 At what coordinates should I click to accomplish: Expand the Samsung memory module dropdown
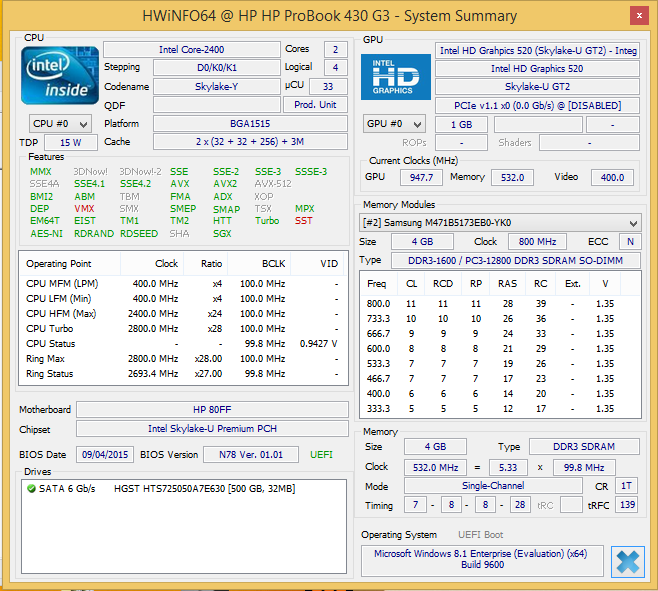[x=500, y=222]
